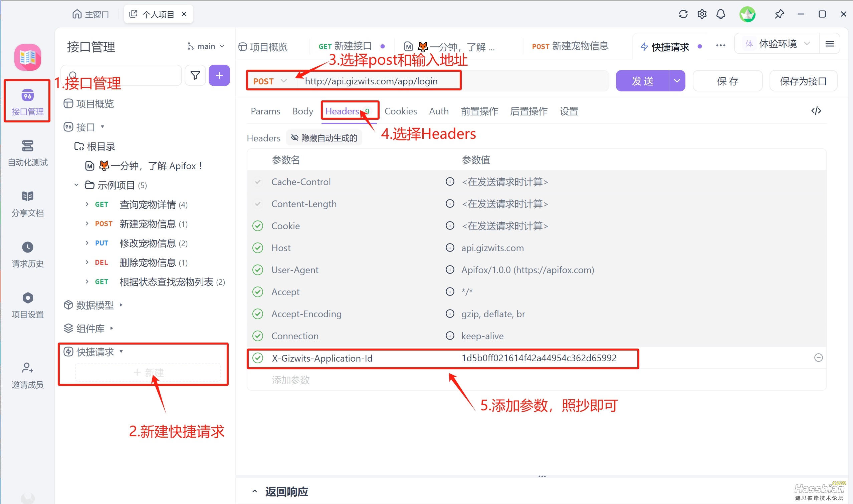Expand the 新建宠物信息 POST item
853x504 pixels.
click(87, 223)
